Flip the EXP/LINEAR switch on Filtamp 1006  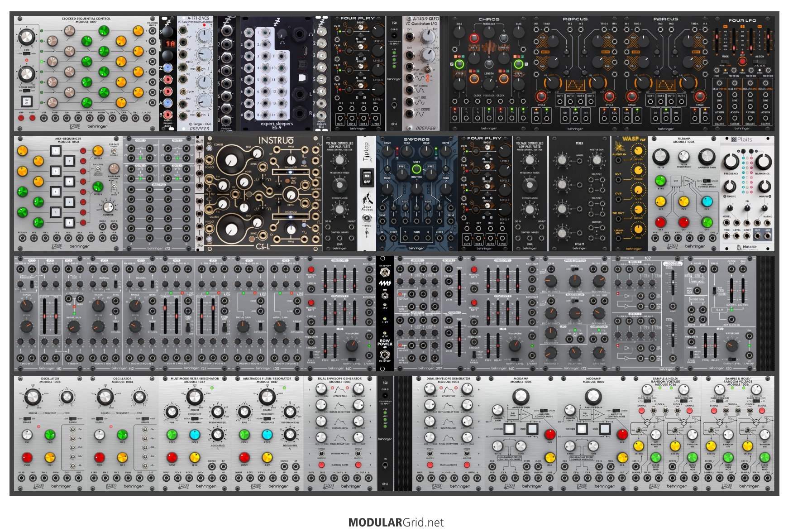pyautogui.click(x=707, y=181)
